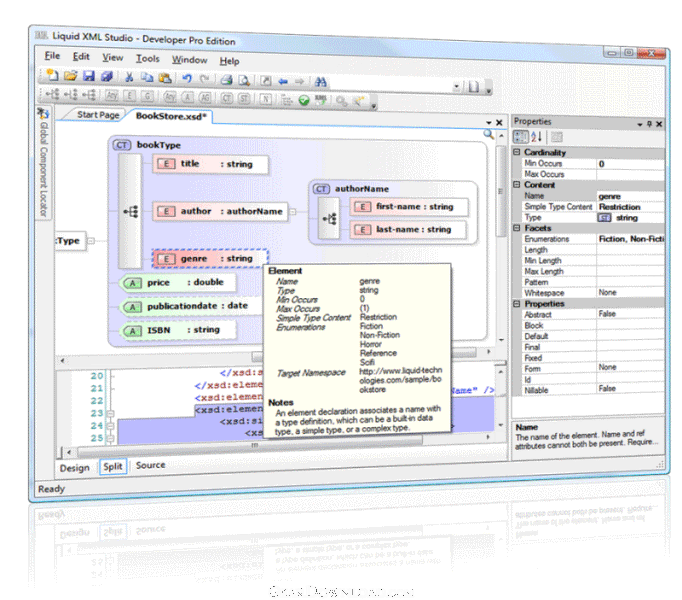Collapse code fold at line 23
Image resolution: width=682 pixels, height=600 pixels.
coord(110,413)
